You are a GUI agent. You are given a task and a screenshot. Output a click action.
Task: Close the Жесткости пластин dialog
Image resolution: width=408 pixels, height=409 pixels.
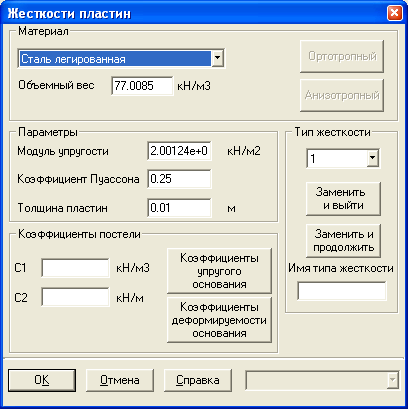click(395, 13)
